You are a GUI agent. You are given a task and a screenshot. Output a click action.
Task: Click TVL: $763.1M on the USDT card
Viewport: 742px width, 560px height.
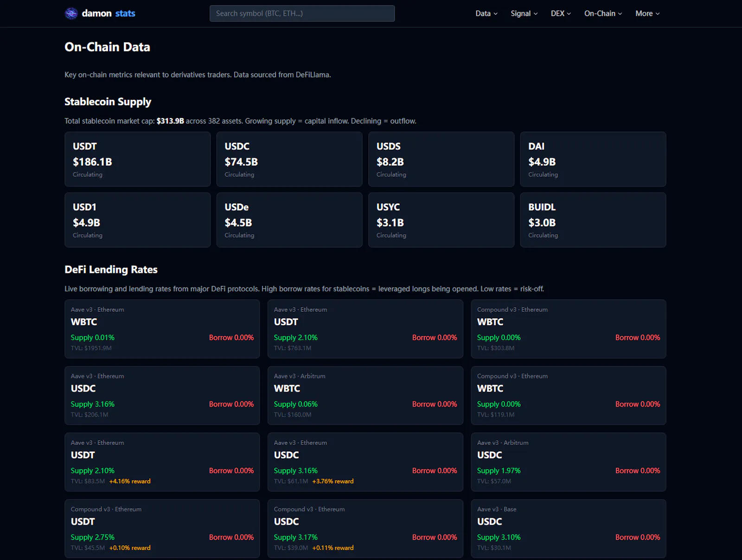click(x=293, y=348)
